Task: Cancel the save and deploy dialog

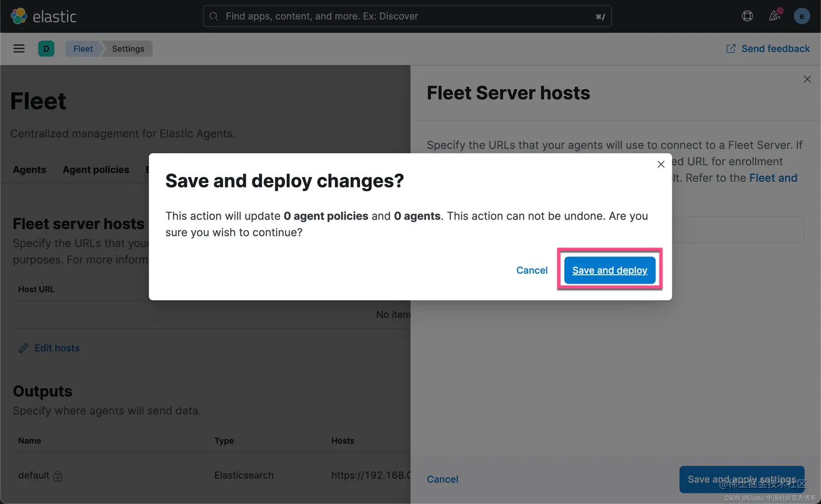Action: pyautogui.click(x=532, y=270)
